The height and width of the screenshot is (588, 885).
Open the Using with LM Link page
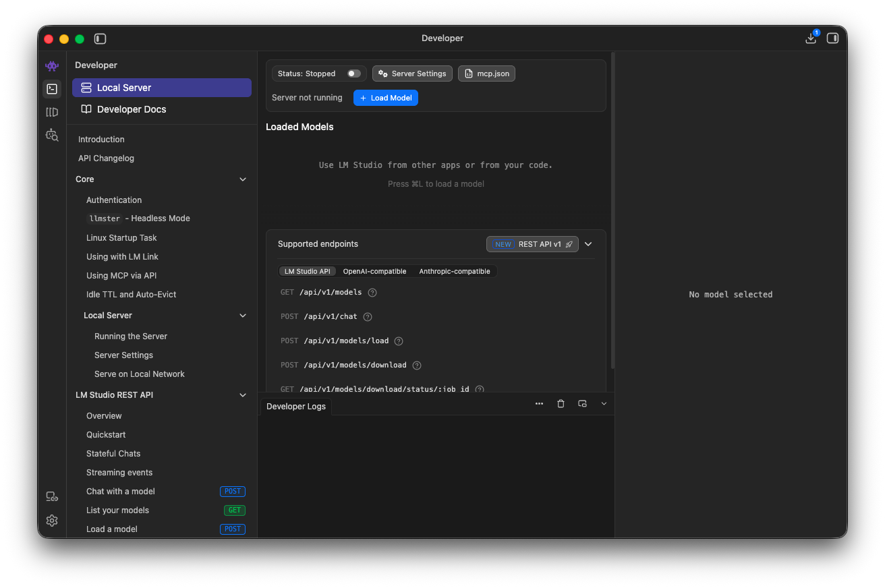pos(122,257)
